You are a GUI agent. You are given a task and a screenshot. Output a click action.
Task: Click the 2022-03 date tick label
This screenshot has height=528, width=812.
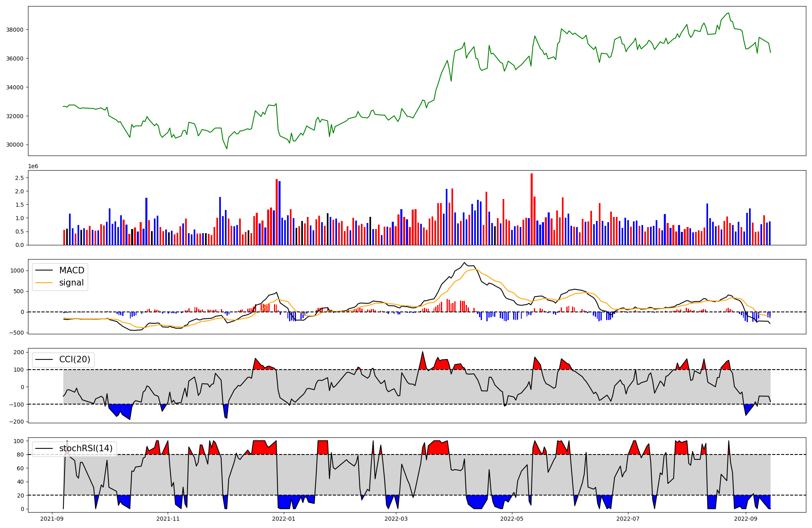(396, 519)
